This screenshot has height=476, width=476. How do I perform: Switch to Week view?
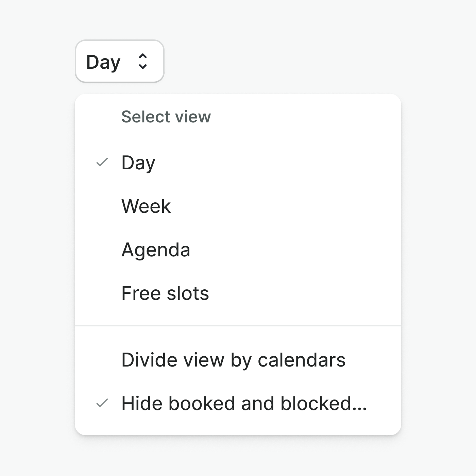[146, 206]
